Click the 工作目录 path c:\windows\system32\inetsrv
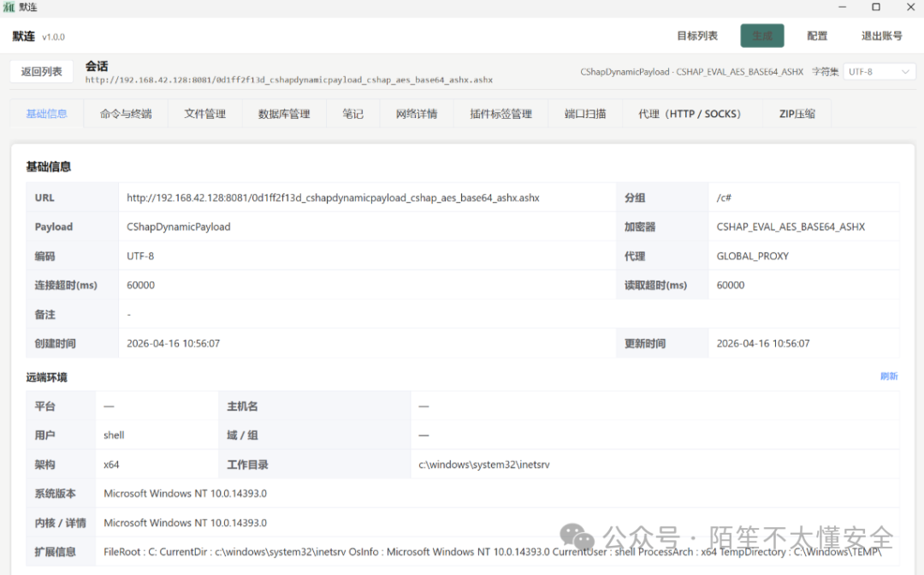The height and width of the screenshot is (575, 924). click(484, 465)
